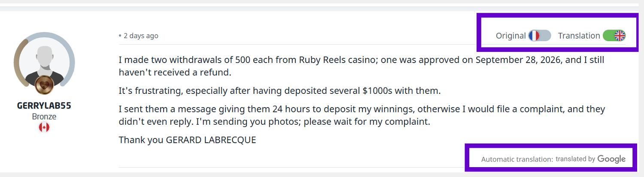Click the 'It's frustrating' paragraph
Viewport: 644px width, 177px height.
(280, 91)
